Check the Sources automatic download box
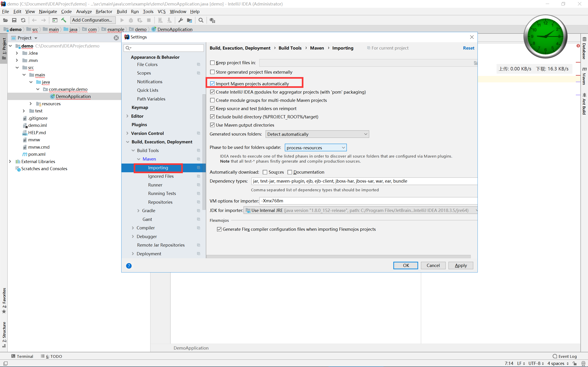 265,172
